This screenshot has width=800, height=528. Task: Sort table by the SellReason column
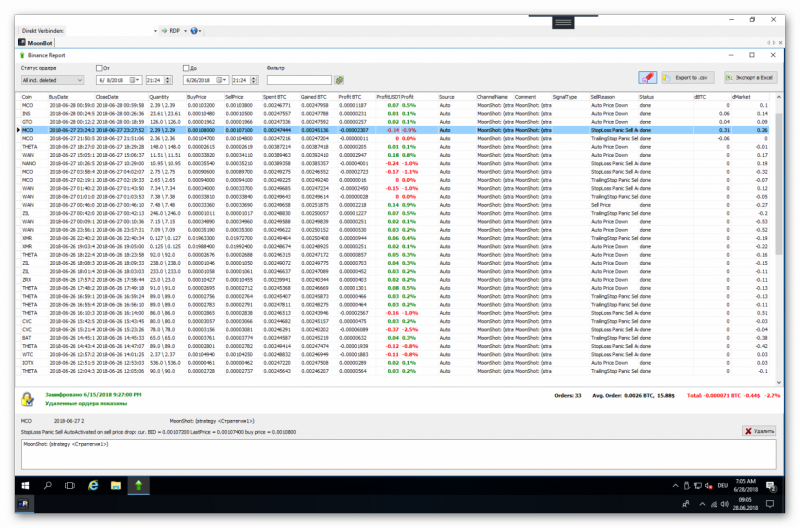603,96
